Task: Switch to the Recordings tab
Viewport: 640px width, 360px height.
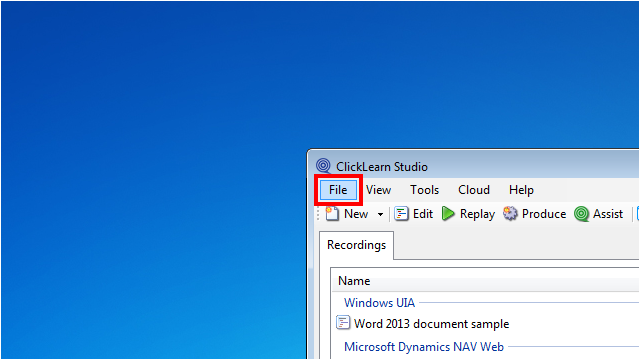Action: [356, 245]
